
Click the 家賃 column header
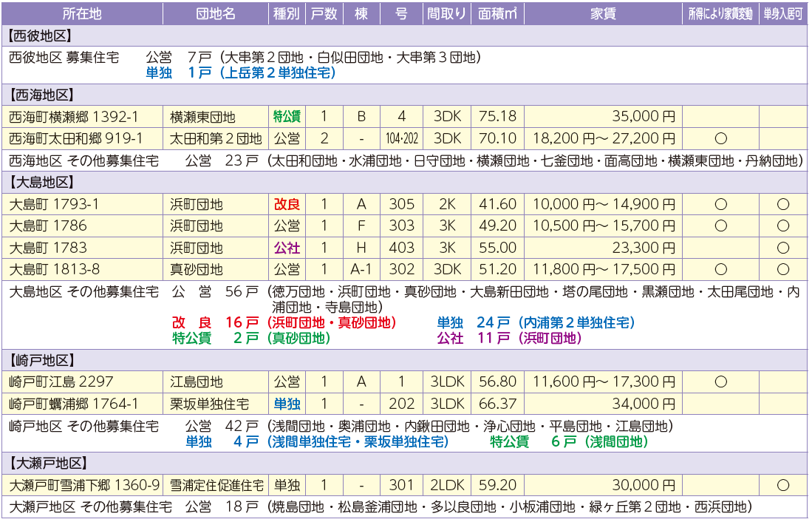point(603,13)
